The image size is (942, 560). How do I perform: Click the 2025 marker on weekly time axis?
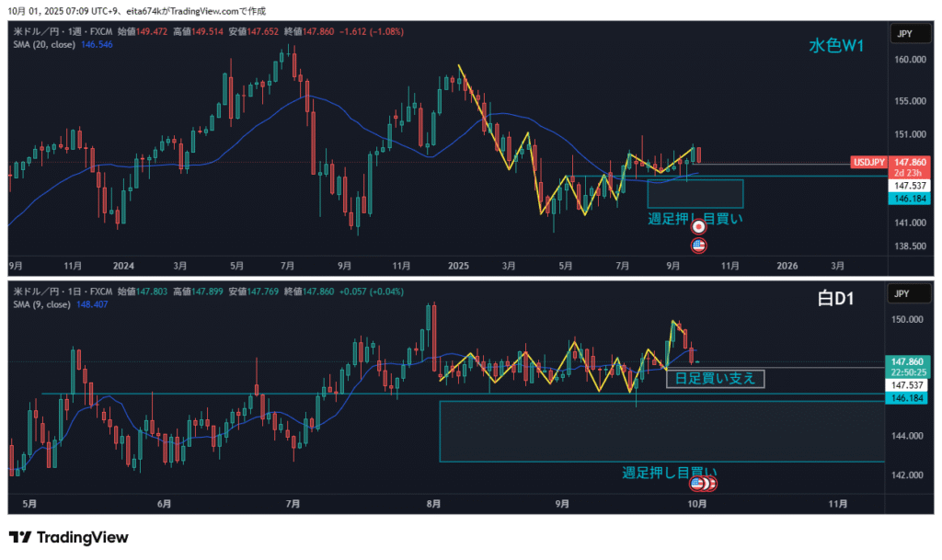pyautogui.click(x=458, y=266)
